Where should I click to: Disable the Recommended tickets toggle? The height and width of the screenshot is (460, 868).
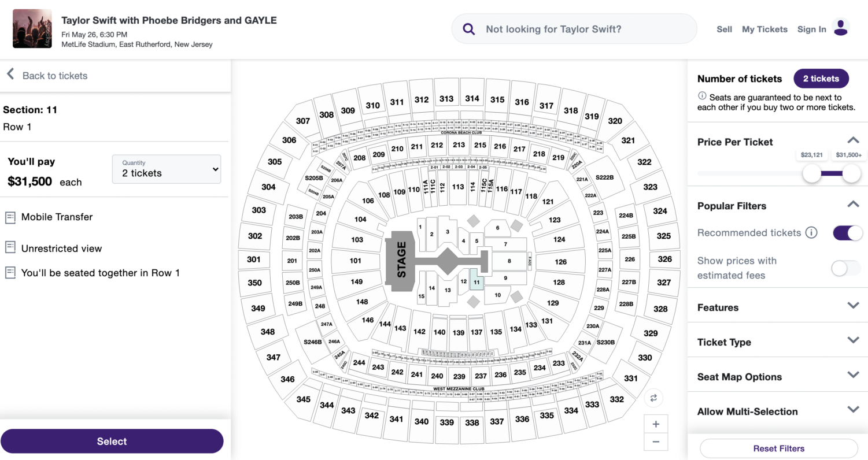[x=848, y=233]
